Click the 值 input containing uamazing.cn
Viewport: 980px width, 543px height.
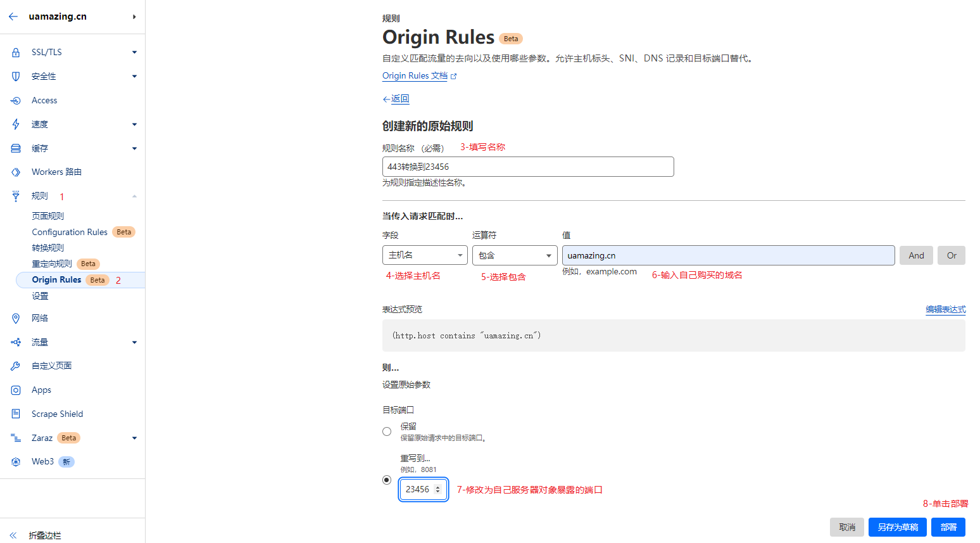pyautogui.click(x=729, y=255)
